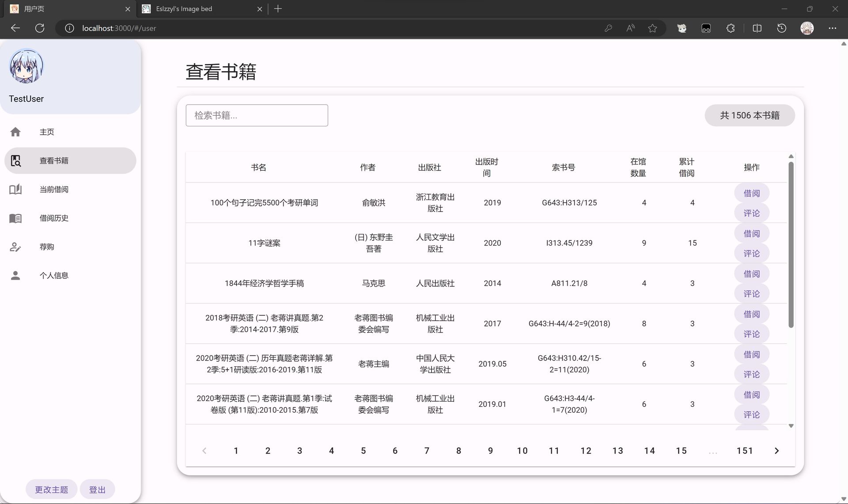Click the 个人信息 profile icon

(x=16, y=275)
